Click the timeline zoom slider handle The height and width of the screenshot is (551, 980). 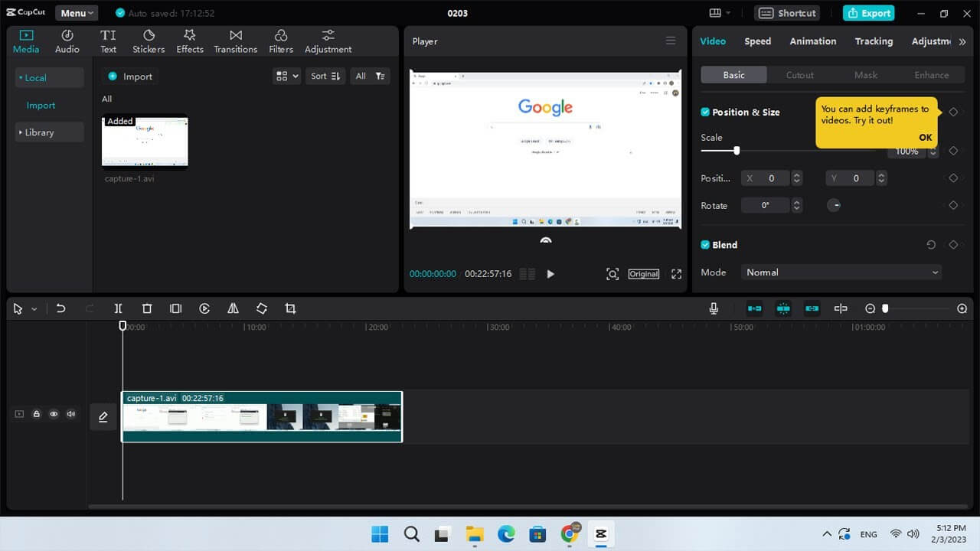[x=885, y=308]
